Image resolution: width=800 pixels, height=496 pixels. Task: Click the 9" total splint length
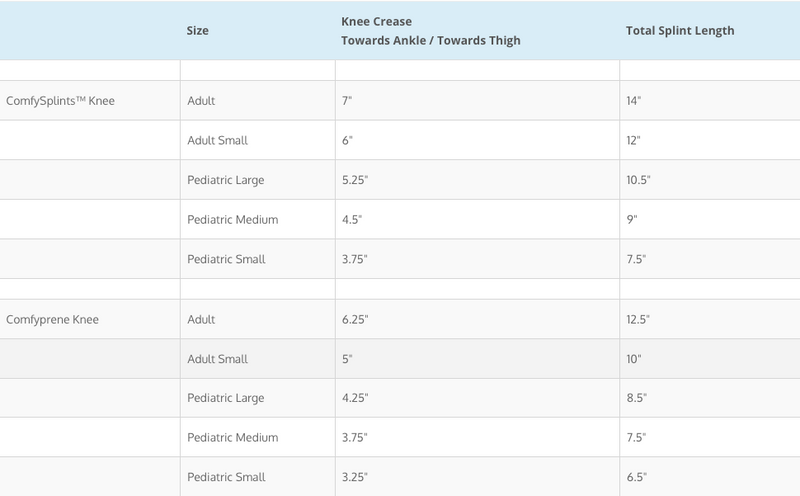pos(633,219)
